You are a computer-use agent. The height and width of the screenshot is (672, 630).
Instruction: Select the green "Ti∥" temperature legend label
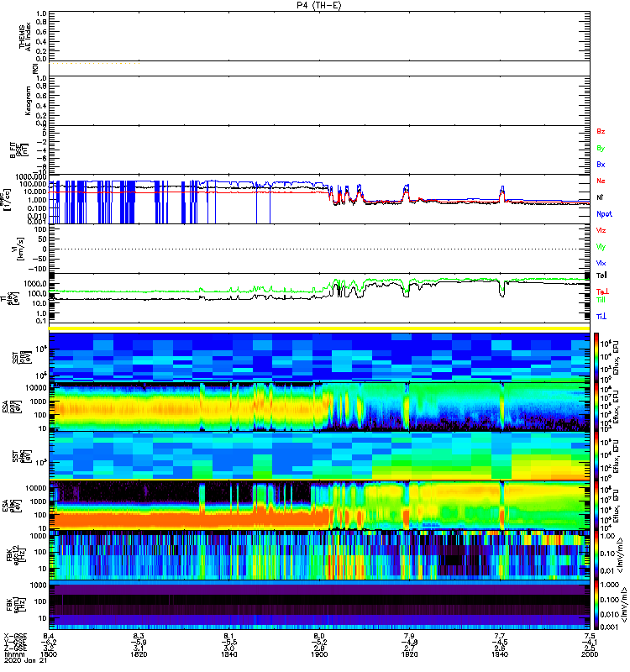601,300
